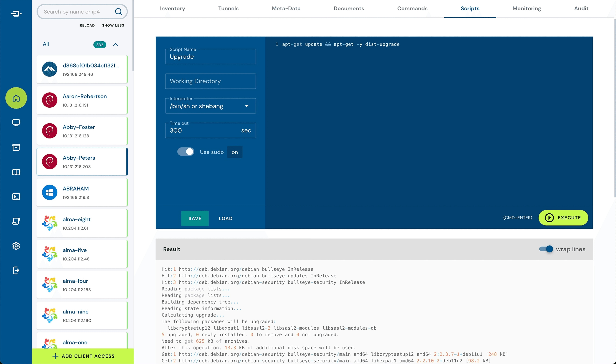Select Windows icon of ABRAHAM client
616x364 pixels.
(50, 192)
